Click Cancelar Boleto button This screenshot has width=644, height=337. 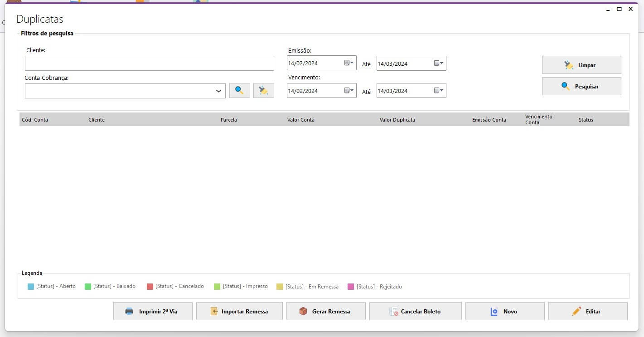click(x=416, y=311)
